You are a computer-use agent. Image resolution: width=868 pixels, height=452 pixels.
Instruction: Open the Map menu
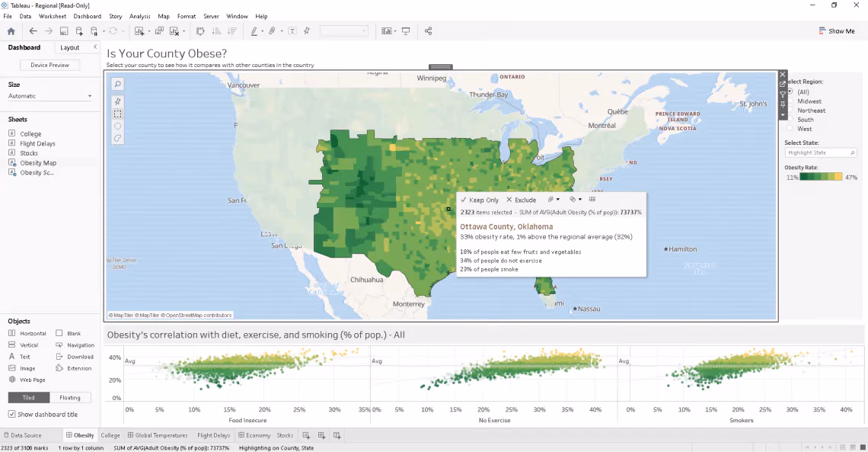tap(163, 16)
